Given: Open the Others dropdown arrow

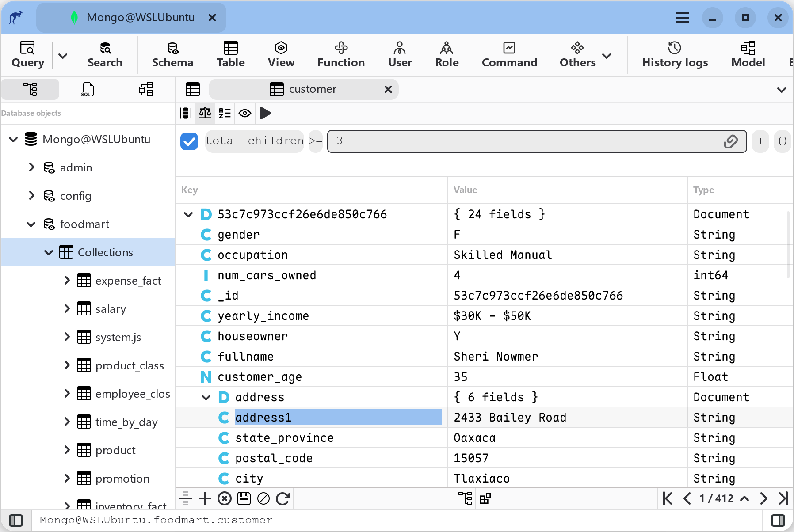Looking at the screenshot, I should click(607, 56).
